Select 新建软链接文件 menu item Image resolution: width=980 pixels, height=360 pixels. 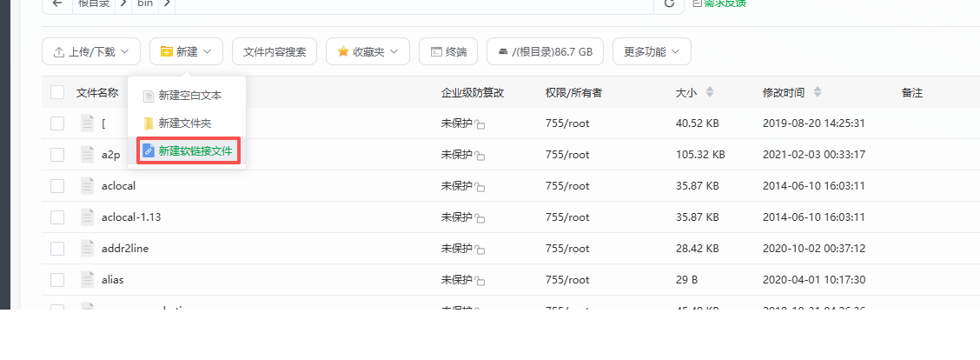(x=189, y=151)
